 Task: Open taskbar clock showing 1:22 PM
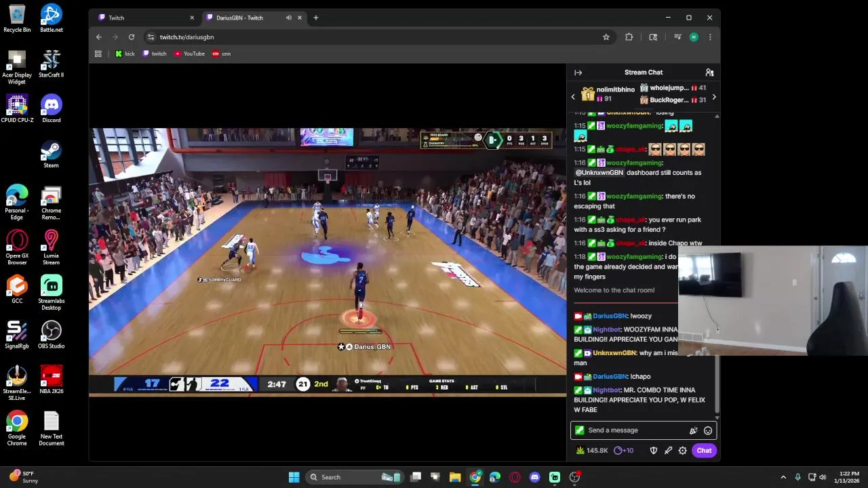[849, 477]
